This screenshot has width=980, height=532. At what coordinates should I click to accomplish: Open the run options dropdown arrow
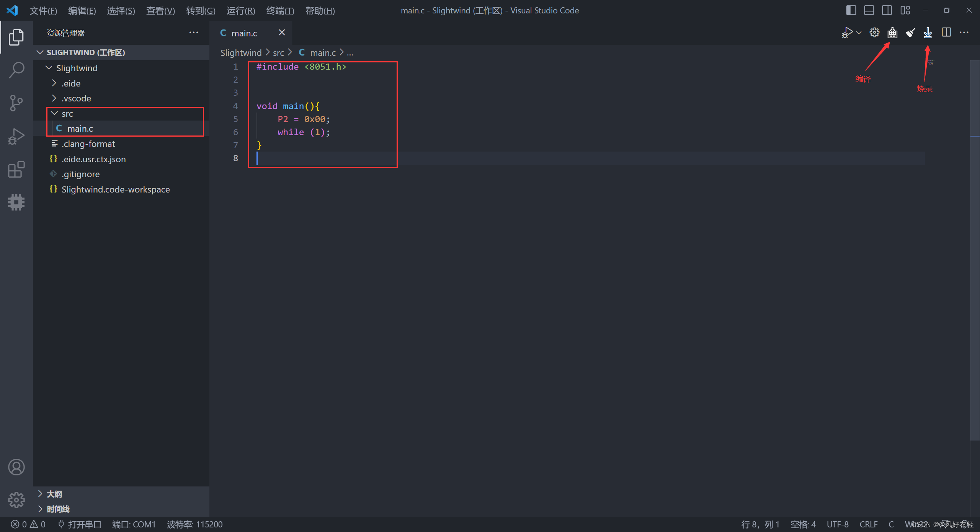tap(859, 33)
